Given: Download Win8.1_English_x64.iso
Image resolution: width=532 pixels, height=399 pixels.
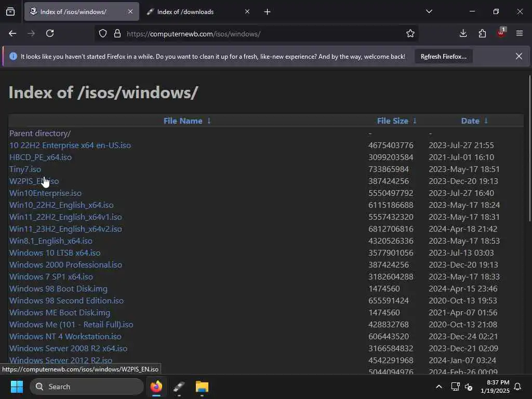Looking at the screenshot, I should (51, 241).
